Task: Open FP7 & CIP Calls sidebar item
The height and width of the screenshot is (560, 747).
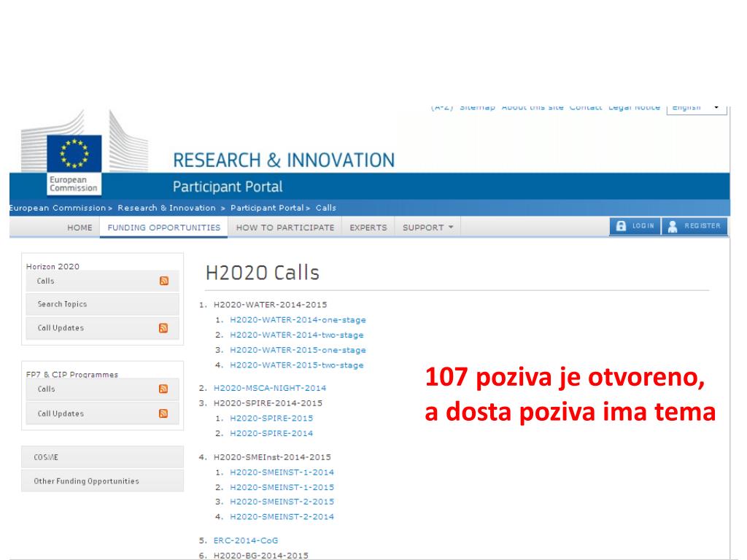Action: 102,389
